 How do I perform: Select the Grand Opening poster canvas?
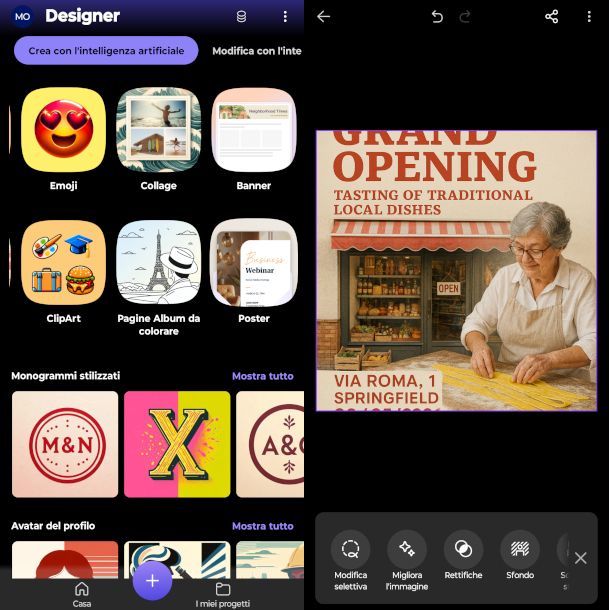tap(456, 271)
